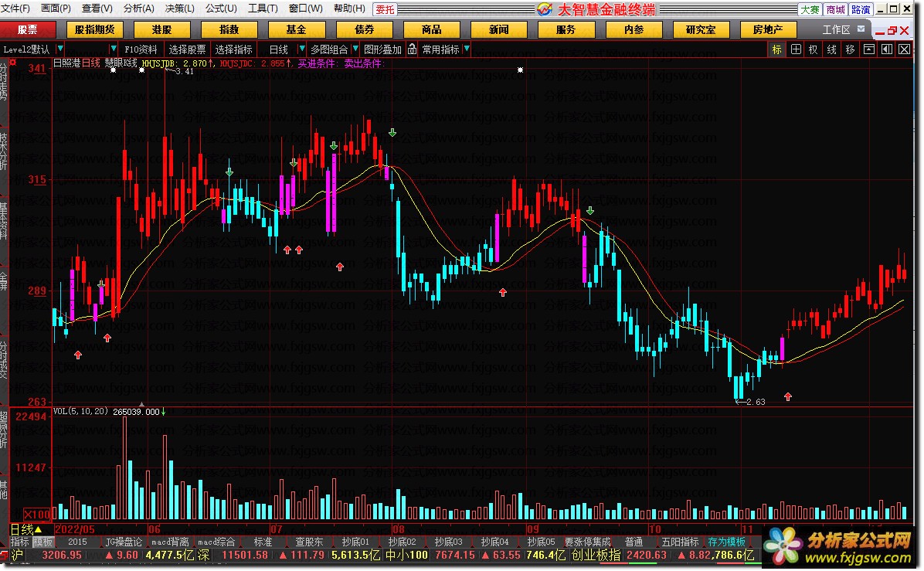Select the JG操盘论 template tab
The width and height of the screenshot is (924, 571).
(x=124, y=542)
